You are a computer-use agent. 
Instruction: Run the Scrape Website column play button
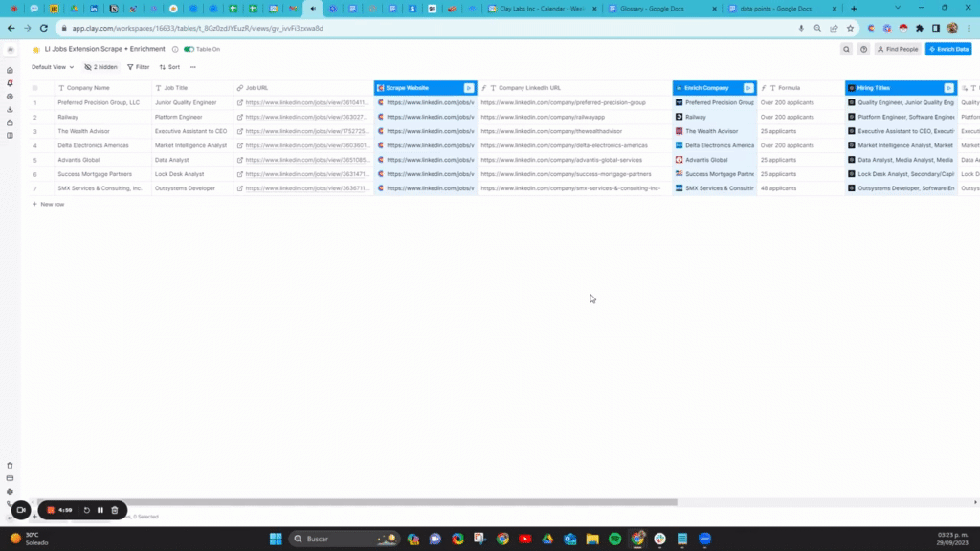[x=469, y=87]
